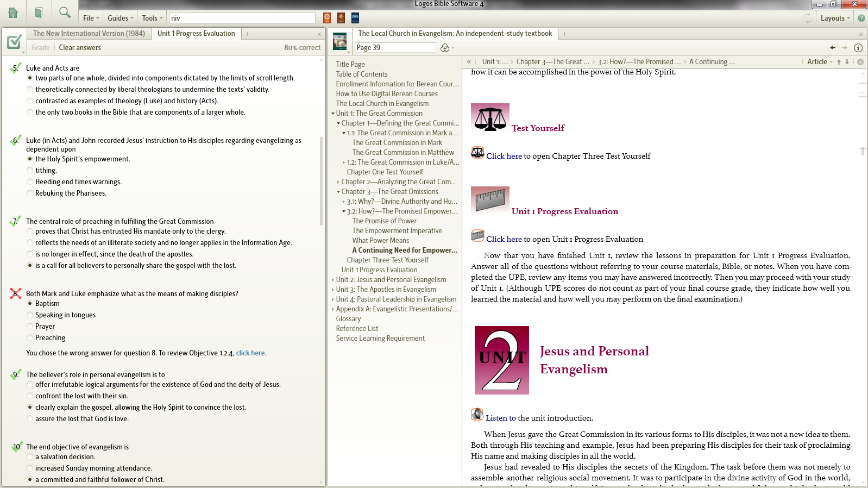Open the Help question mark icon
This screenshot has height=488, width=868.
pos(861,18)
